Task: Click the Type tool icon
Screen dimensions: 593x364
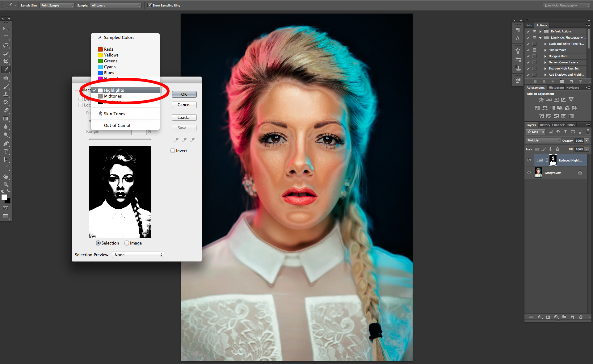Action: (6, 152)
